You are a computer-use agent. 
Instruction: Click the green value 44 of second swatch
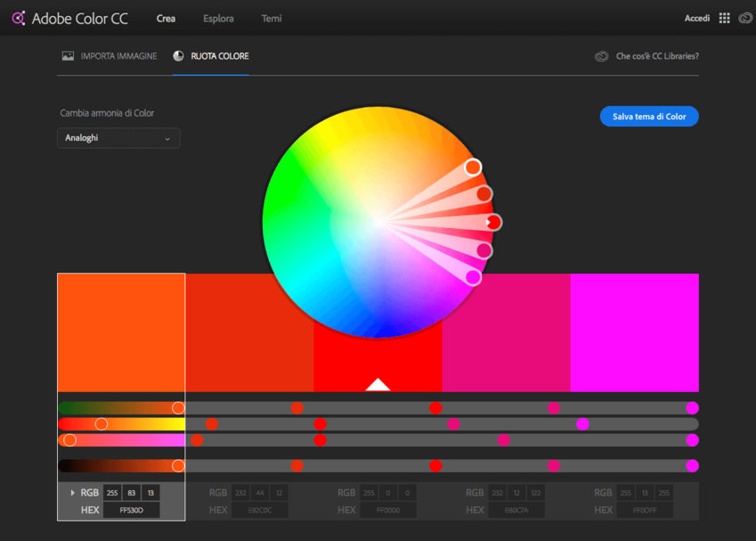(260, 493)
